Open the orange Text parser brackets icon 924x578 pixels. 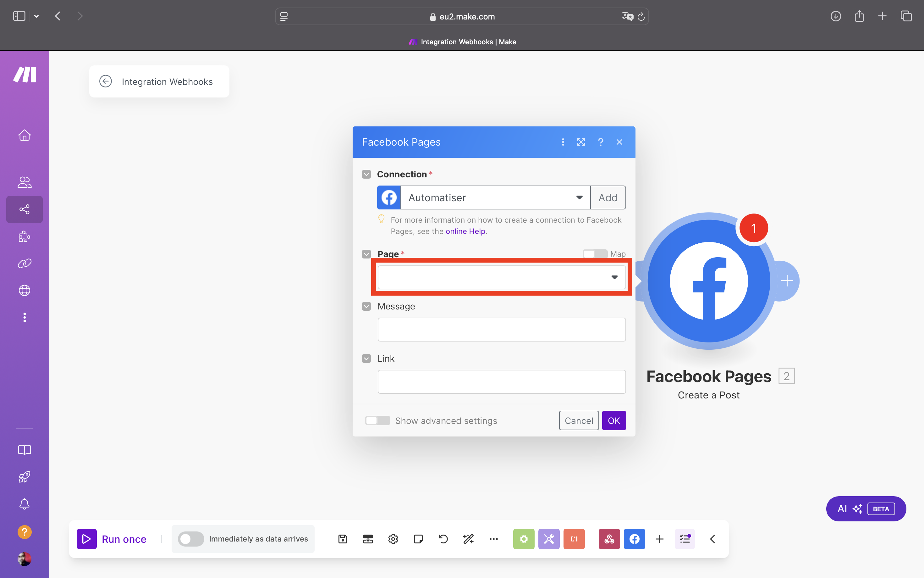(x=574, y=539)
